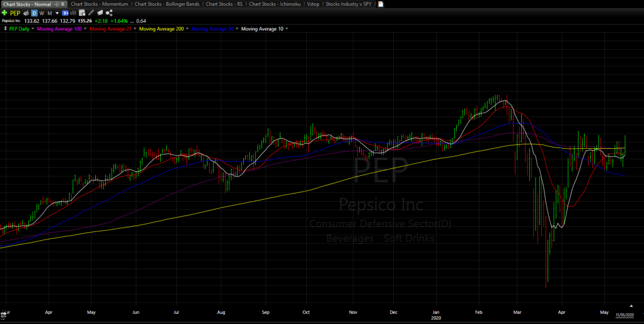The image size is (644, 324).
Task: Click the yellow PEP ticker symbol
Action: [x=15, y=13]
